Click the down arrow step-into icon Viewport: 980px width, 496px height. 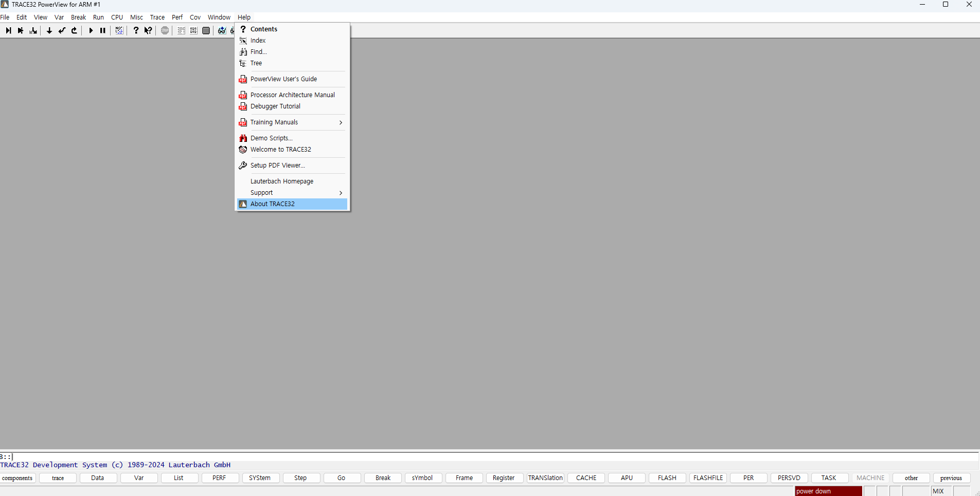point(49,31)
